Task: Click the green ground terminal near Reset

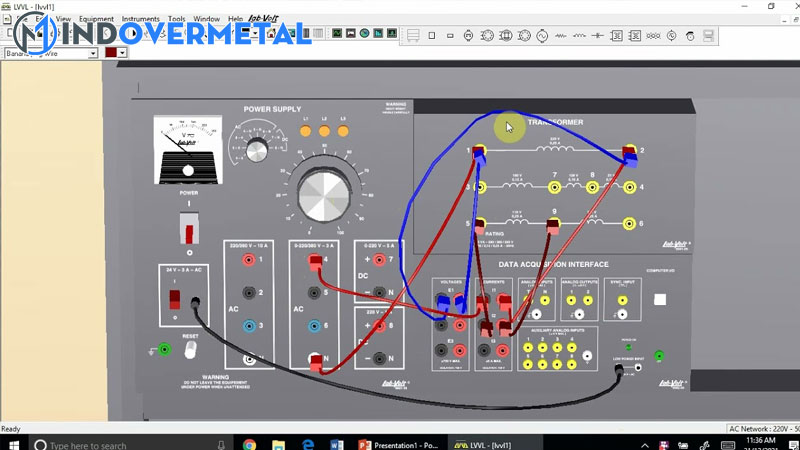Action: click(x=165, y=349)
